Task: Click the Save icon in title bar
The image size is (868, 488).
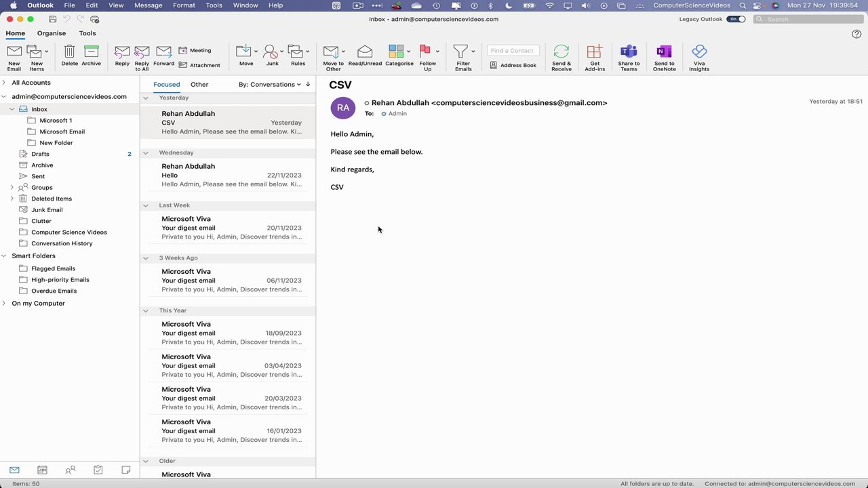Action: tap(52, 19)
